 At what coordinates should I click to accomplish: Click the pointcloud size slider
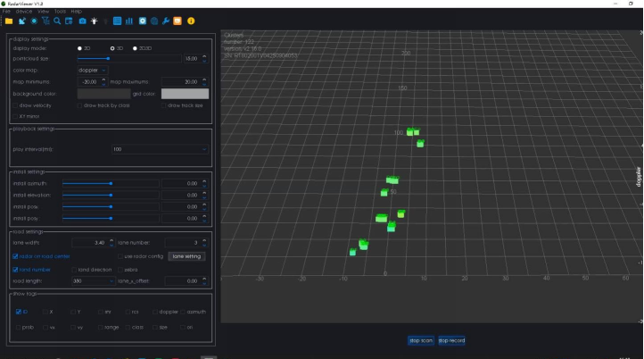(129, 59)
